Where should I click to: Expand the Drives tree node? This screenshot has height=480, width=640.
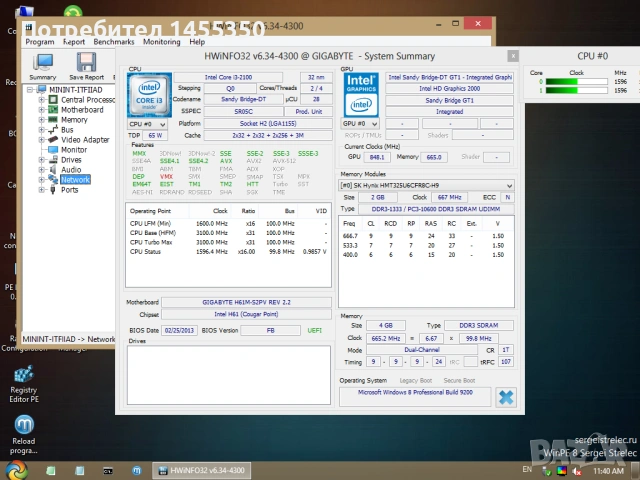pyautogui.click(x=42, y=160)
